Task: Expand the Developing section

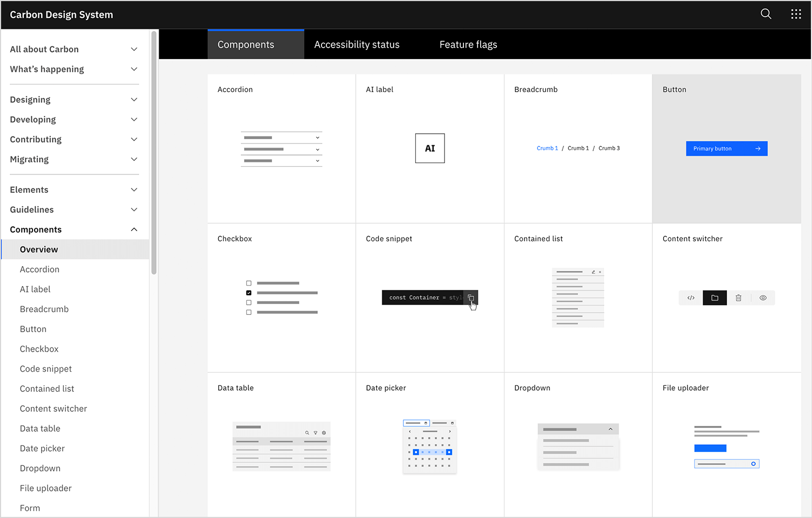Action: [74, 120]
